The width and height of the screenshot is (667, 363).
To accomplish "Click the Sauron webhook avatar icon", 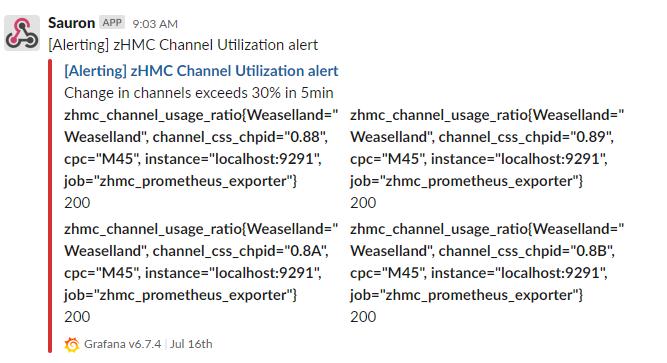I will [22, 33].
